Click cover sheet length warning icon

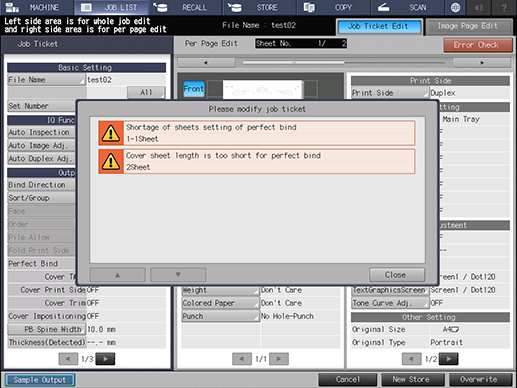(x=111, y=162)
